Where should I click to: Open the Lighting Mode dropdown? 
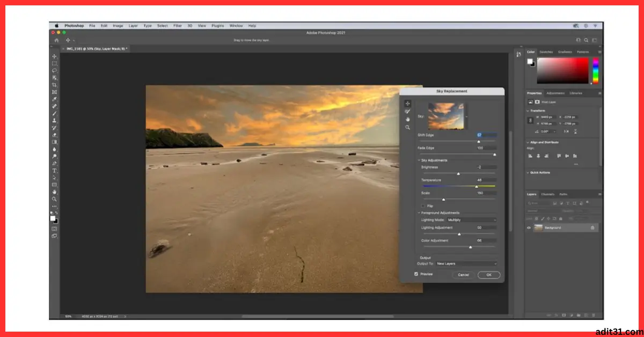click(x=471, y=219)
